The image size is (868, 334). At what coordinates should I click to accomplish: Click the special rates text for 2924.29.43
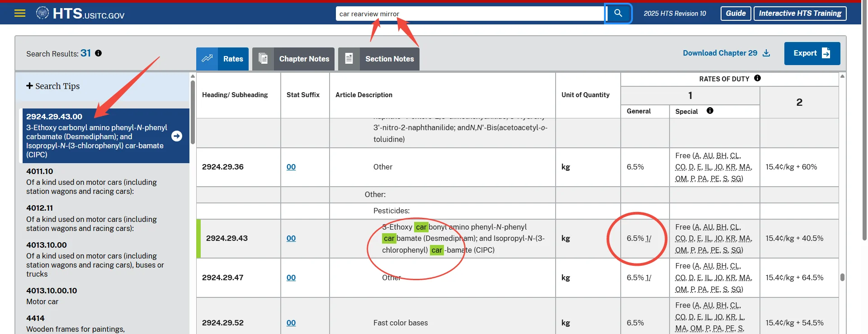(x=714, y=238)
